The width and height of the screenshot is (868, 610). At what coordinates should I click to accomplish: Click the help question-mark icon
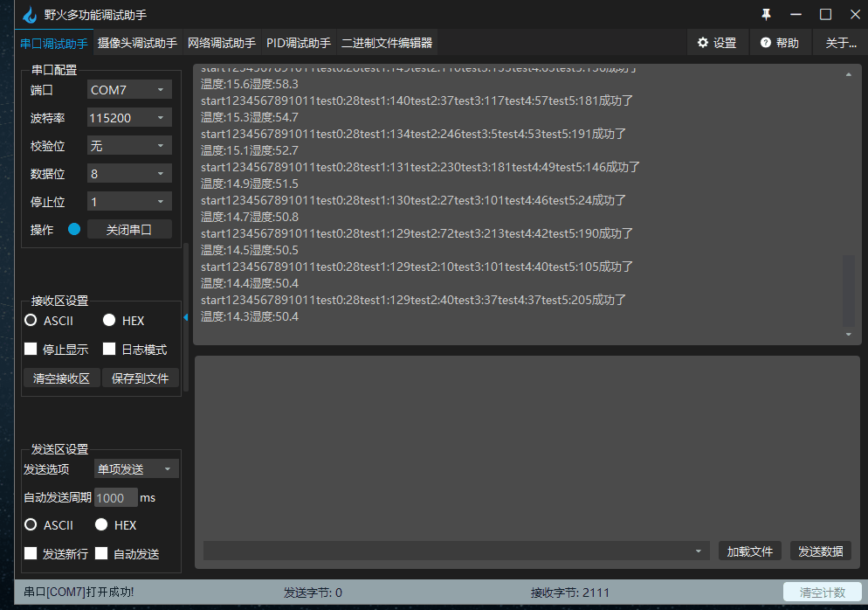pyautogui.click(x=766, y=43)
